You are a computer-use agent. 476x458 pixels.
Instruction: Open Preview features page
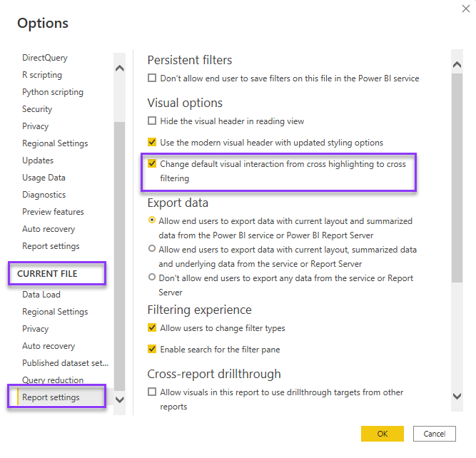click(x=53, y=212)
